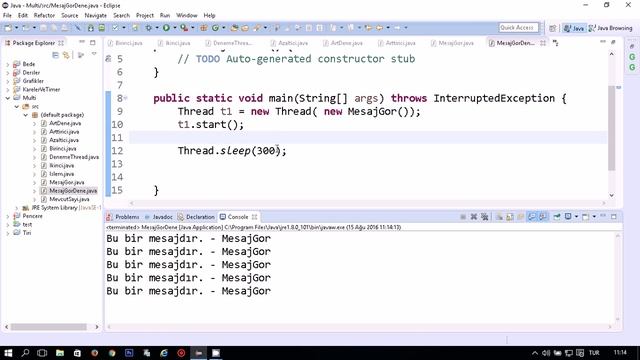Image resolution: width=640 pixels, height=360 pixels.
Task: Switch to the Javadoc tab
Action: pyautogui.click(x=158, y=217)
